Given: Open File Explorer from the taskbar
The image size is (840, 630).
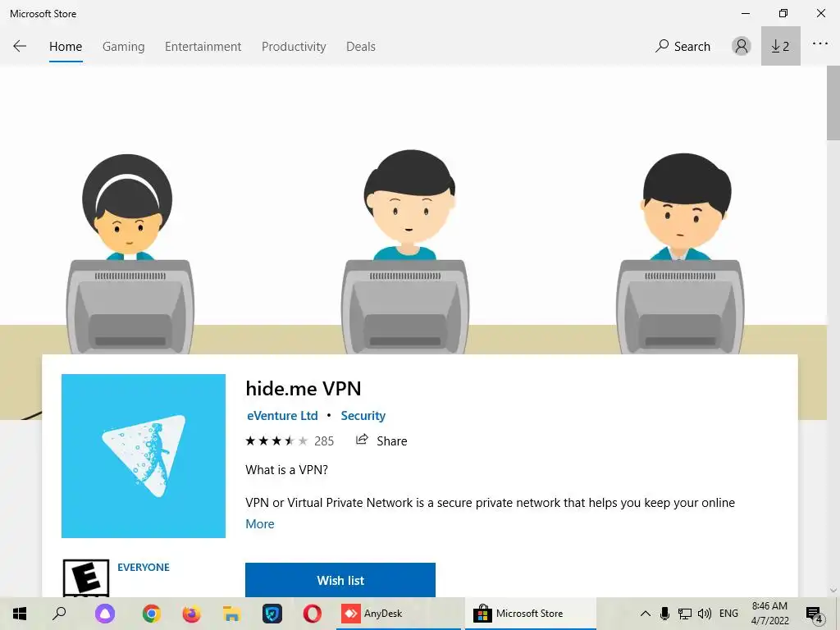Looking at the screenshot, I should click(x=231, y=614).
